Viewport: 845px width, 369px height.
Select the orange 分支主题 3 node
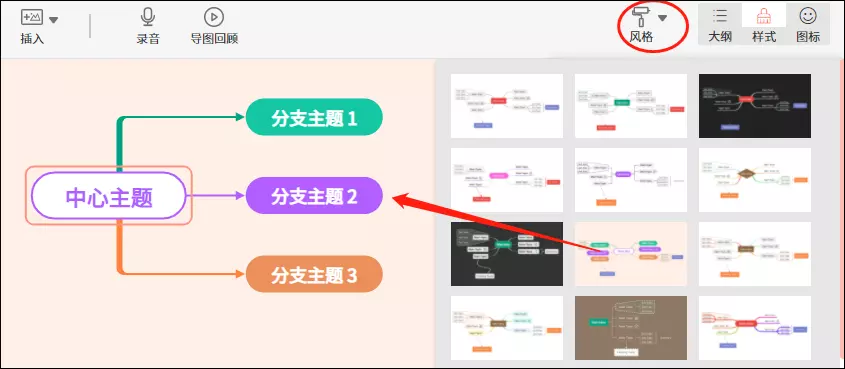[x=314, y=274]
